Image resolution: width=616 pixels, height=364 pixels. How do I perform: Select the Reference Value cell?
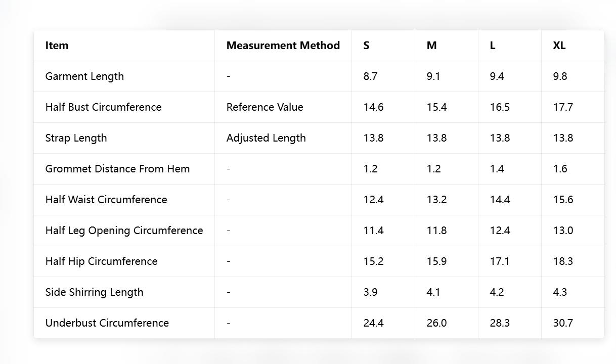coord(265,107)
